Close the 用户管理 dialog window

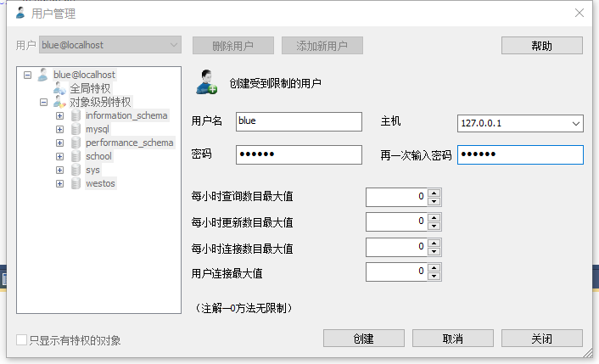579,13
